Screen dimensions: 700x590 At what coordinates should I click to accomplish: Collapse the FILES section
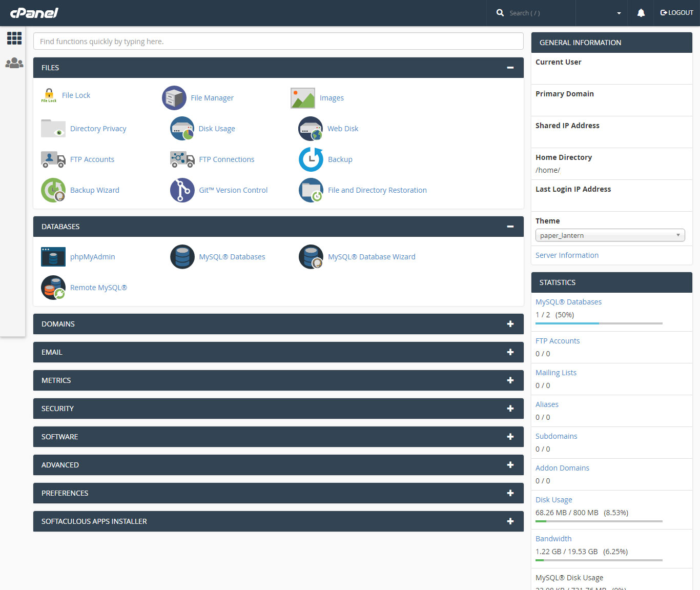click(x=510, y=68)
